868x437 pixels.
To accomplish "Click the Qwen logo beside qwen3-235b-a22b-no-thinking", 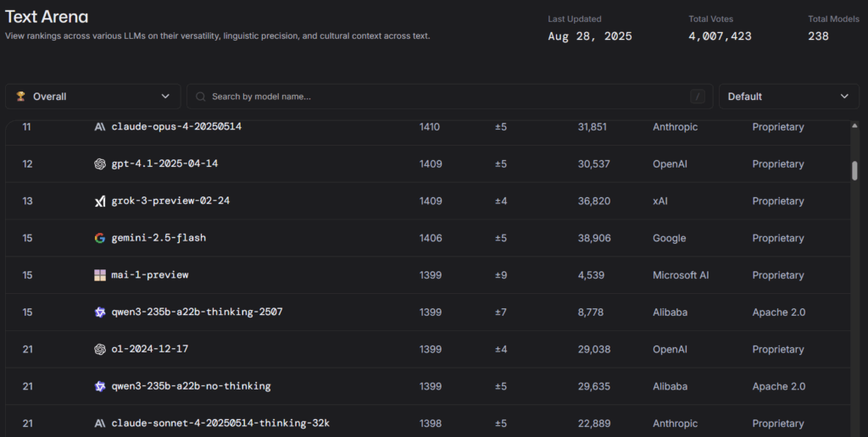I will 100,386.
